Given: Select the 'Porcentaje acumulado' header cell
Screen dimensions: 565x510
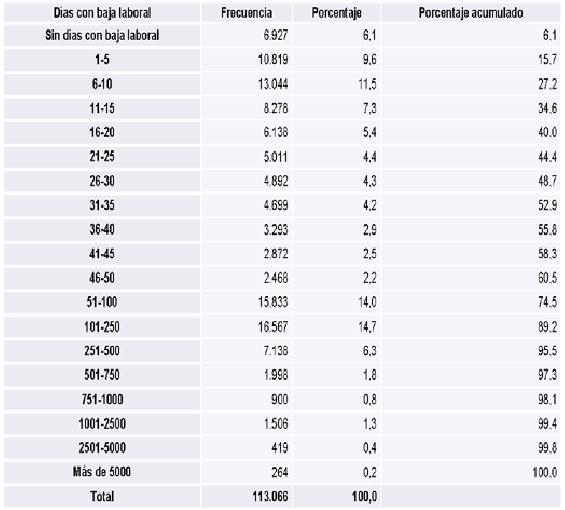Looking at the screenshot, I should click(x=471, y=13).
